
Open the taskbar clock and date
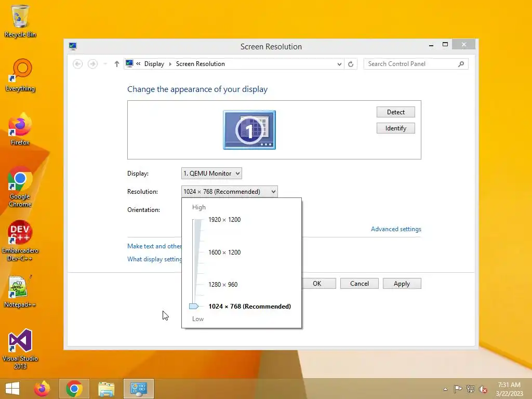click(509, 389)
